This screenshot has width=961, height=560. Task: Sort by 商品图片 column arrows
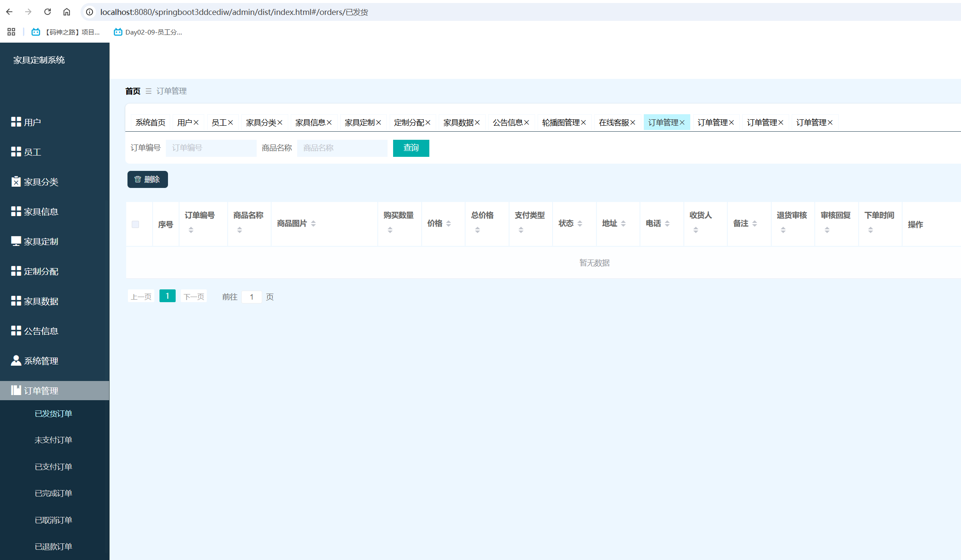pyautogui.click(x=313, y=223)
